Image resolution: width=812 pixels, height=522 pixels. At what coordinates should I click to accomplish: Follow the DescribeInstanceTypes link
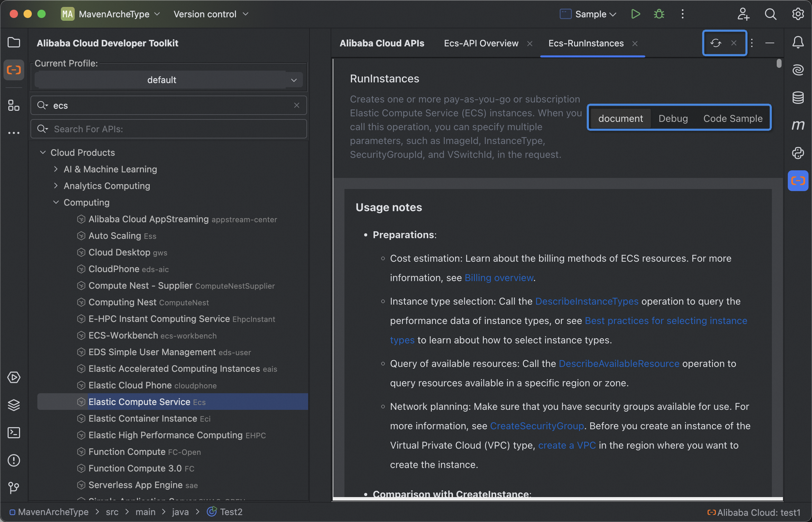point(587,301)
